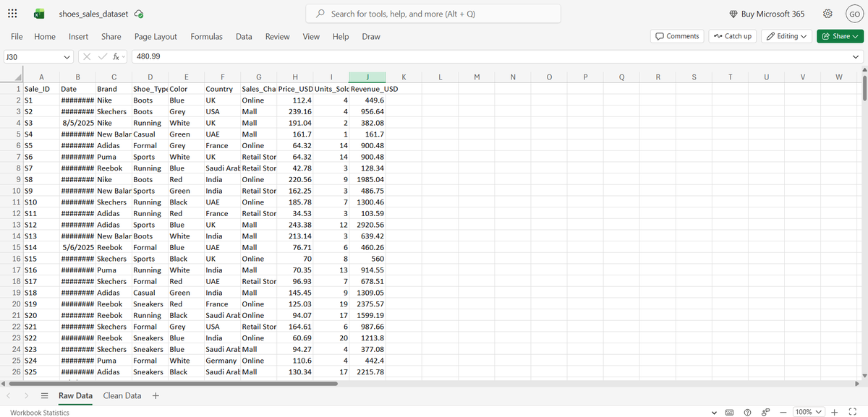Image resolution: width=868 pixels, height=417 pixels.
Task: Select the date cell 8/5/2025
Action: pyautogui.click(x=77, y=123)
